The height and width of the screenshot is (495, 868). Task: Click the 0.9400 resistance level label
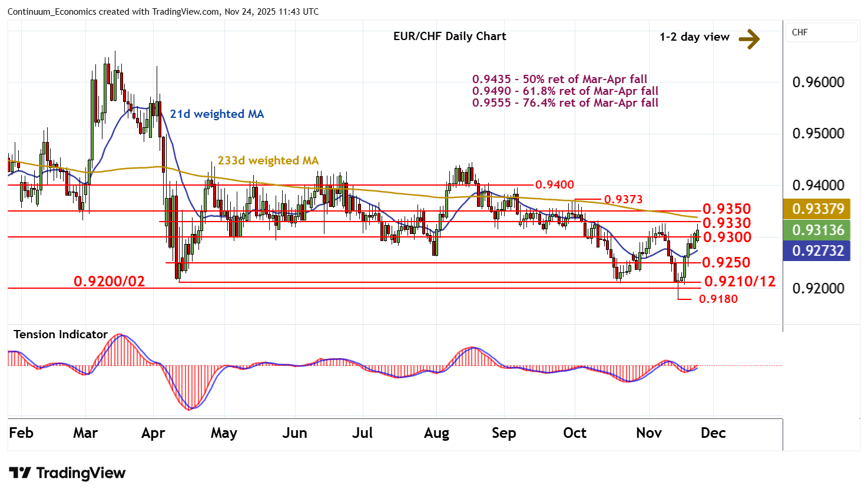coord(554,185)
